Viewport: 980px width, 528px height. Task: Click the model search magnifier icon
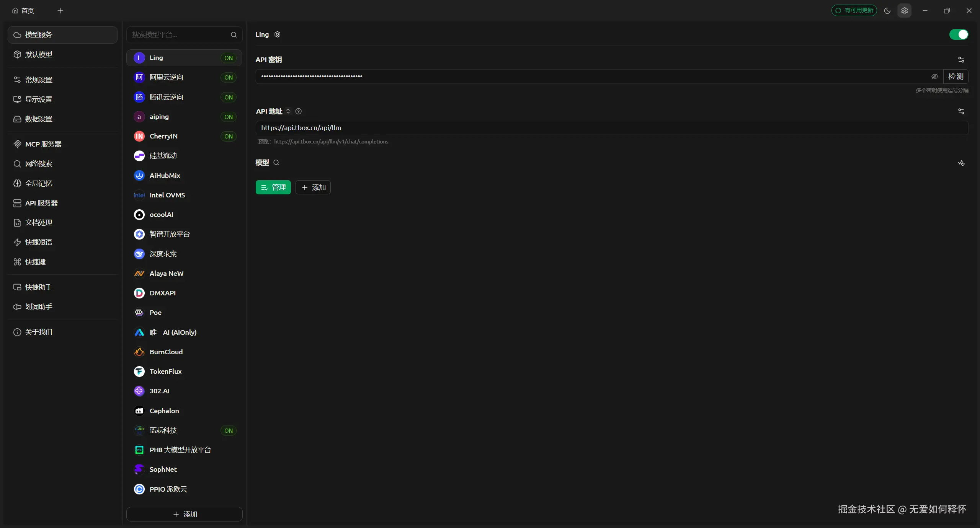point(276,163)
